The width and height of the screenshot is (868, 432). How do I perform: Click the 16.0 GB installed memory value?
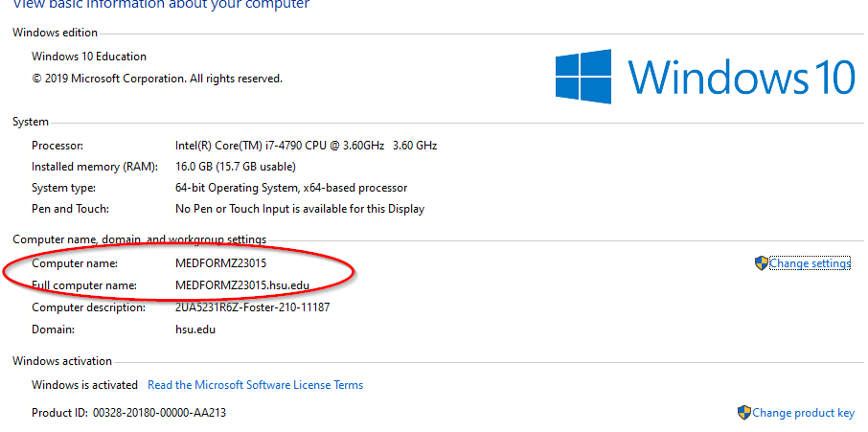click(236, 167)
